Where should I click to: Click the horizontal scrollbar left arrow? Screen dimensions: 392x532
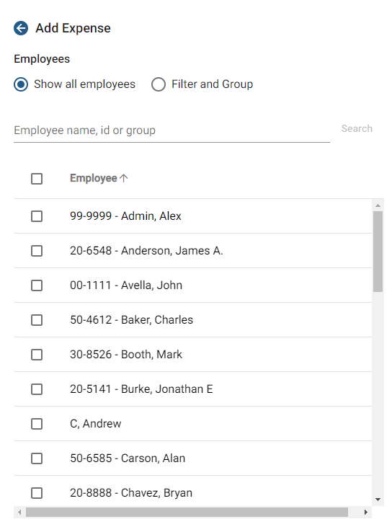click(x=19, y=512)
